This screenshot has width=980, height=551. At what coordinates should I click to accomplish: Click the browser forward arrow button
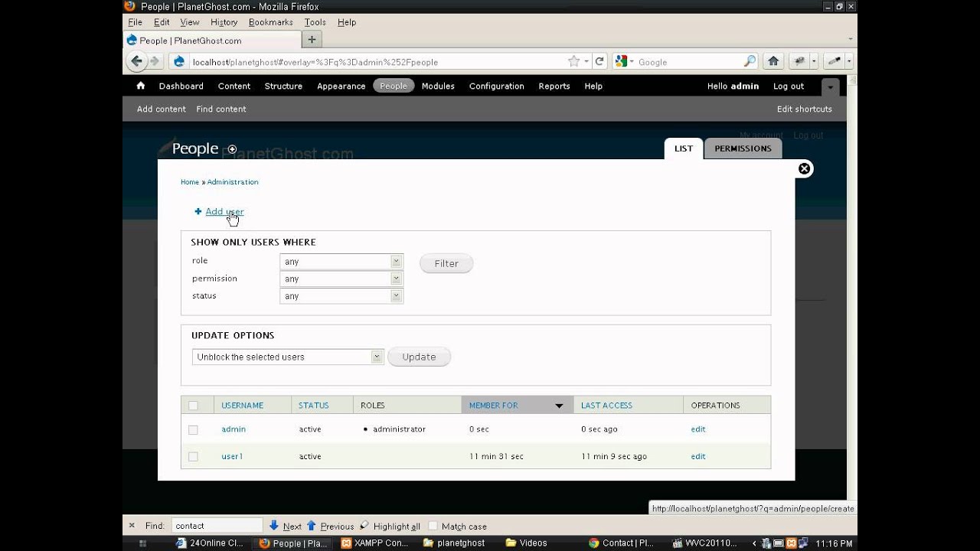point(155,61)
